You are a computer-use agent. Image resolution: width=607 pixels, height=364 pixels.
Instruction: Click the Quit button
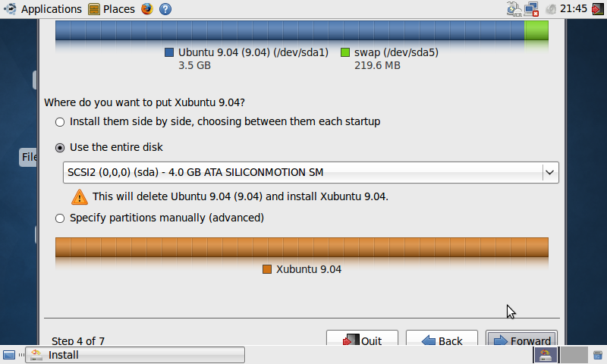point(362,338)
